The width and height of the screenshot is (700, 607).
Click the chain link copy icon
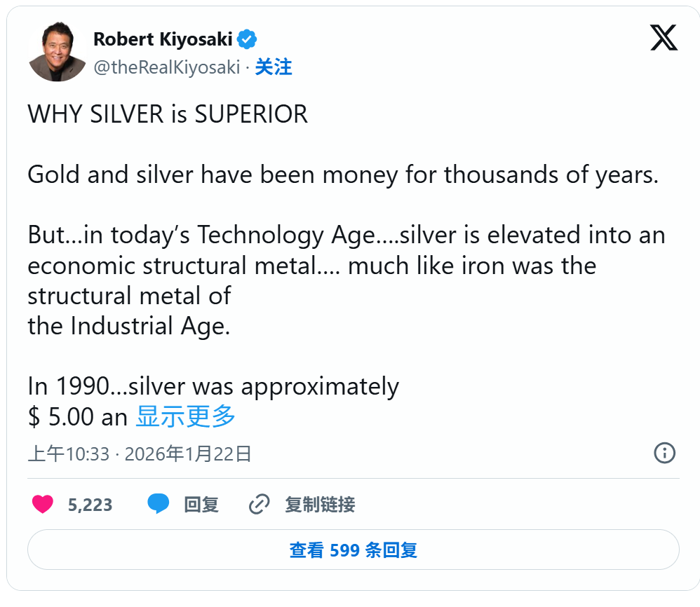[260, 504]
